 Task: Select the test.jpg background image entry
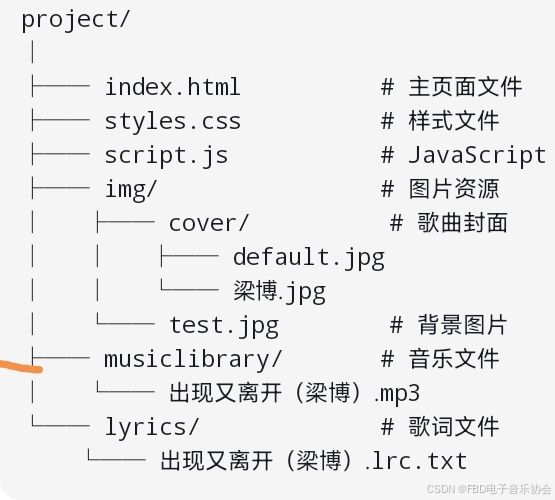pos(224,326)
